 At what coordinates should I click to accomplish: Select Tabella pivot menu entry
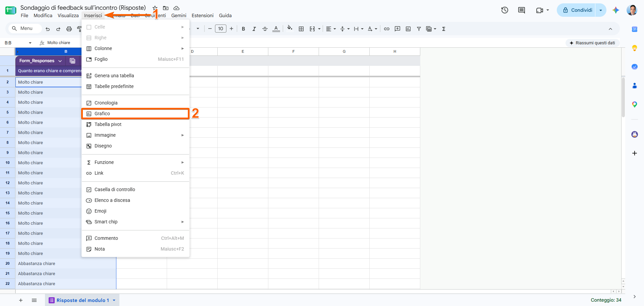click(136, 124)
